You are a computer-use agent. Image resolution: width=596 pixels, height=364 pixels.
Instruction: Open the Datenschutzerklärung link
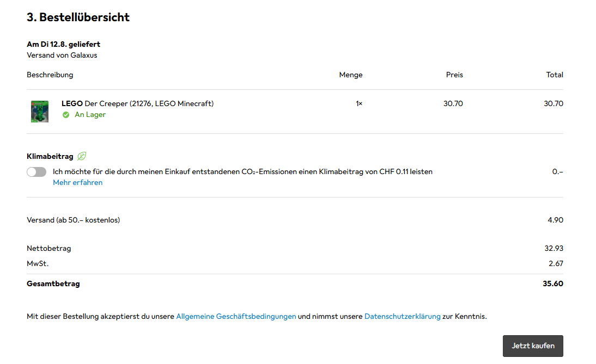click(x=402, y=316)
